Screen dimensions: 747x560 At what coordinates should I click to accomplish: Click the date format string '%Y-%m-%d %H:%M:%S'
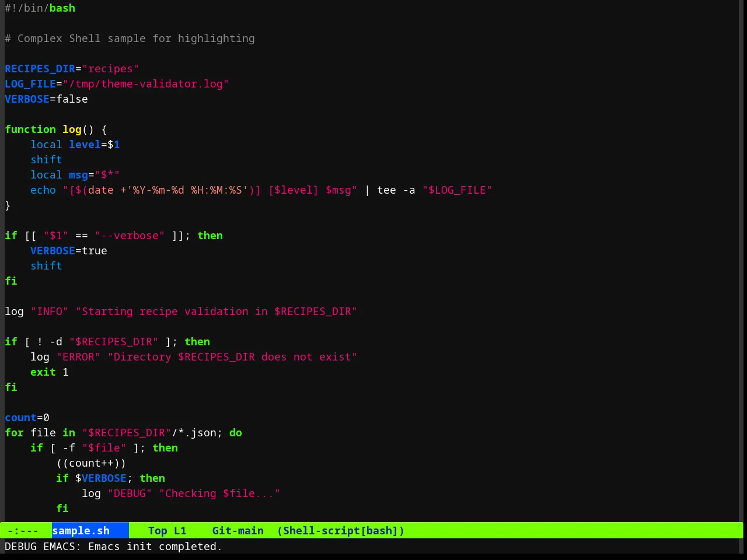(x=187, y=190)
